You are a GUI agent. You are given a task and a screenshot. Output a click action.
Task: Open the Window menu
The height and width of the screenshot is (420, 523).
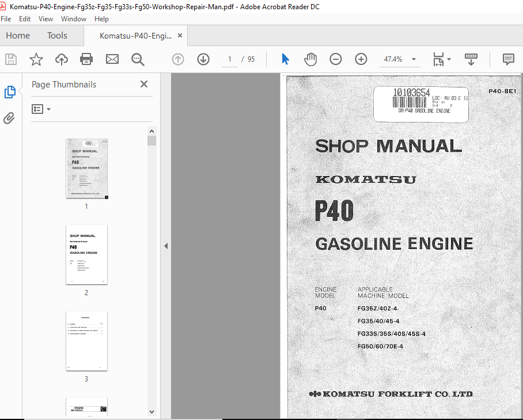[x=74, y=19]
